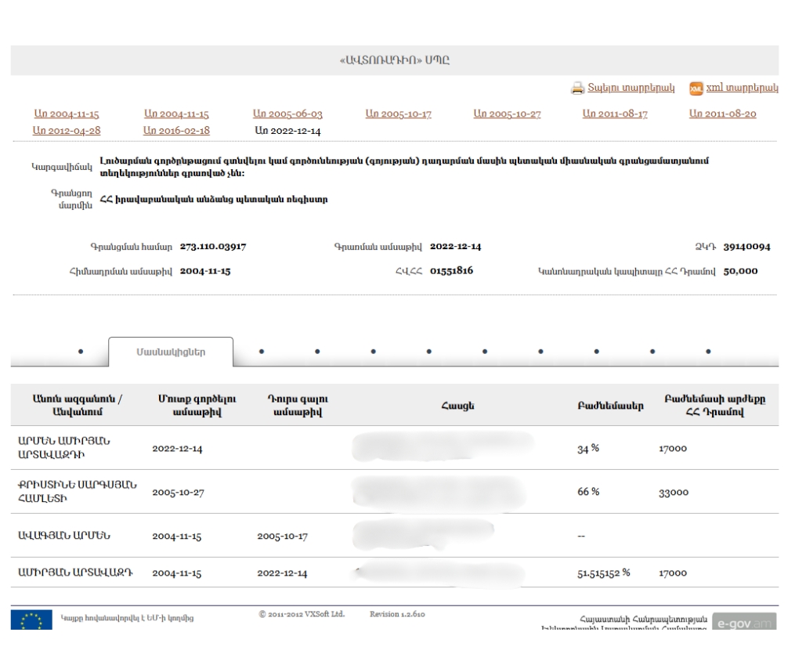Click the printer icon for print version
This screenshot has width=795, height=672.
point(578,88)
